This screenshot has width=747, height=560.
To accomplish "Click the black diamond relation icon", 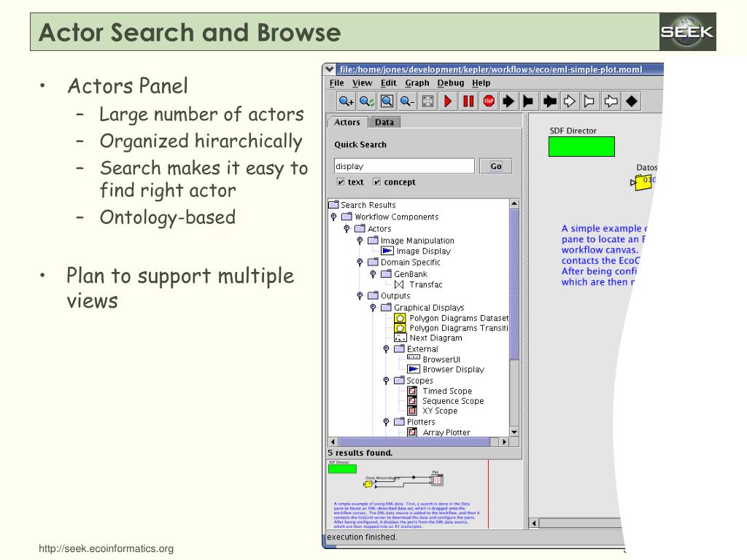I will 631,101.
